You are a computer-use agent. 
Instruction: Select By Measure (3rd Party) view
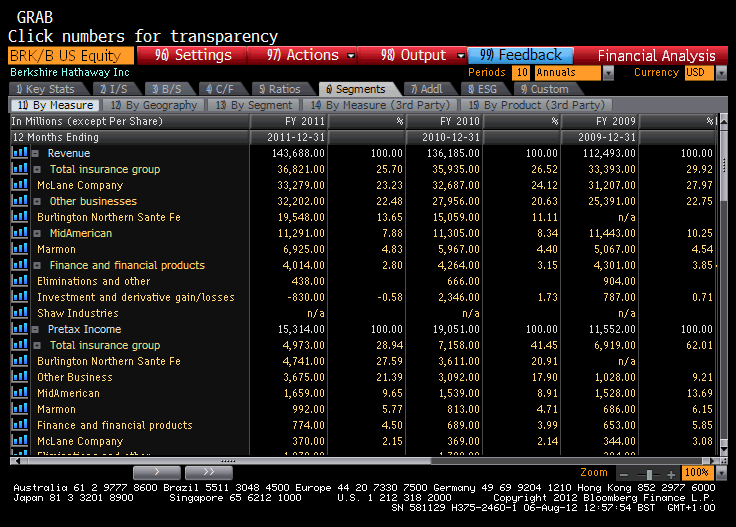pyautogui.click(x=380, y=105)
